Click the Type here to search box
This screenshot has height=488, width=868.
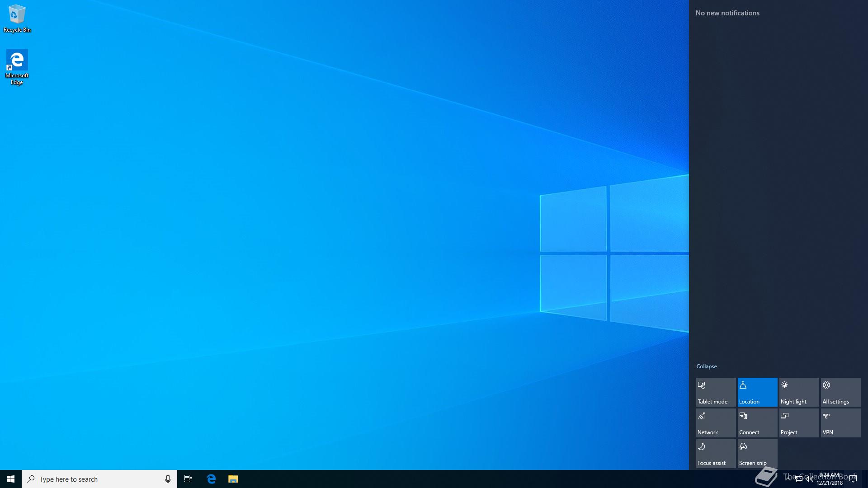(95, 479)
